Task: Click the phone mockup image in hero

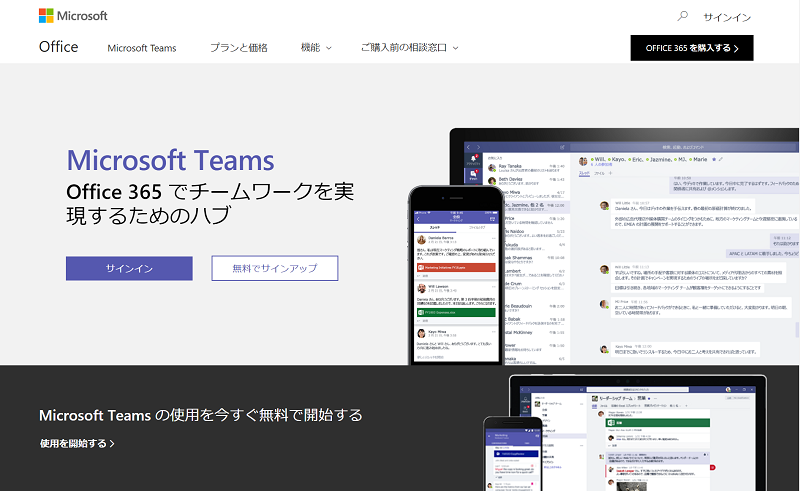Action: (x=457, y=275)
